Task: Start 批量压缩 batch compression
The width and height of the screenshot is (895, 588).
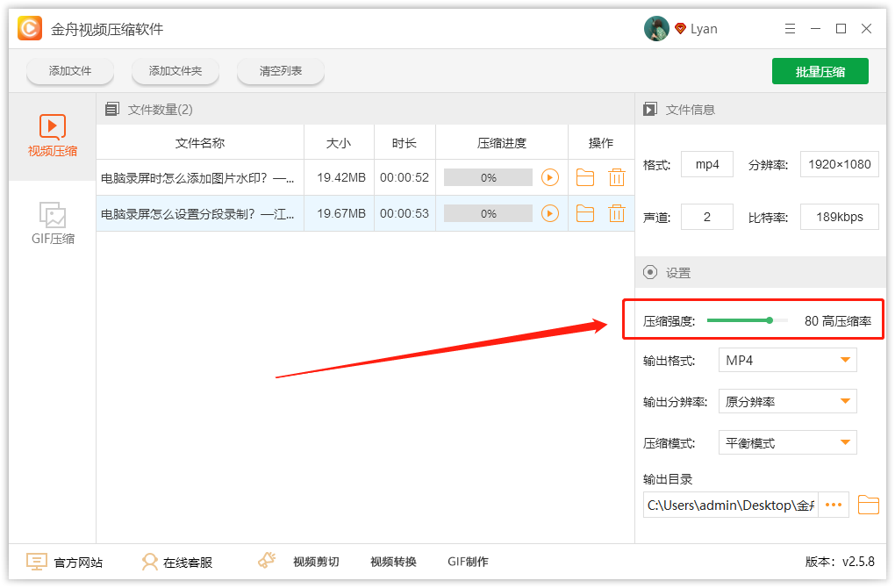Action: (x=820, y=71)
